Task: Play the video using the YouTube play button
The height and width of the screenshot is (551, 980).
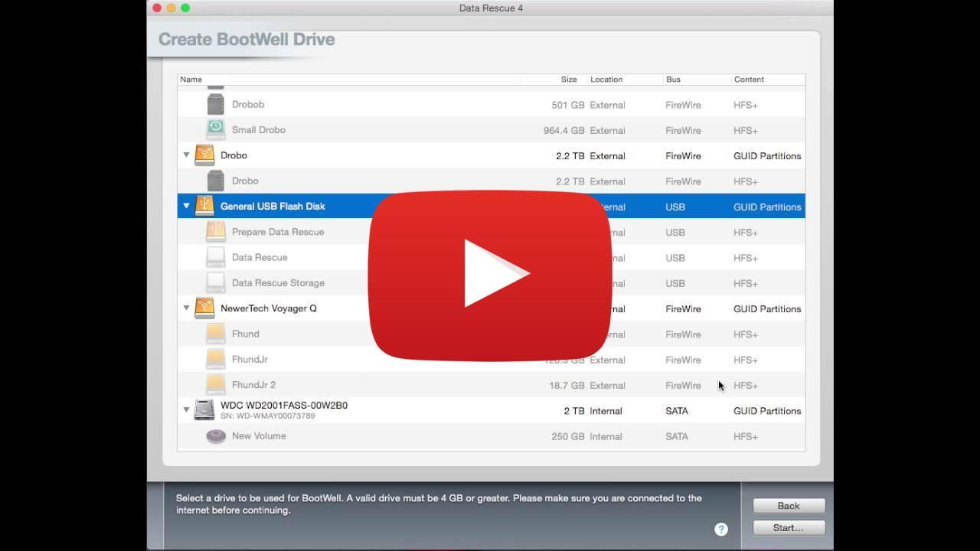Action: point(490,273)
